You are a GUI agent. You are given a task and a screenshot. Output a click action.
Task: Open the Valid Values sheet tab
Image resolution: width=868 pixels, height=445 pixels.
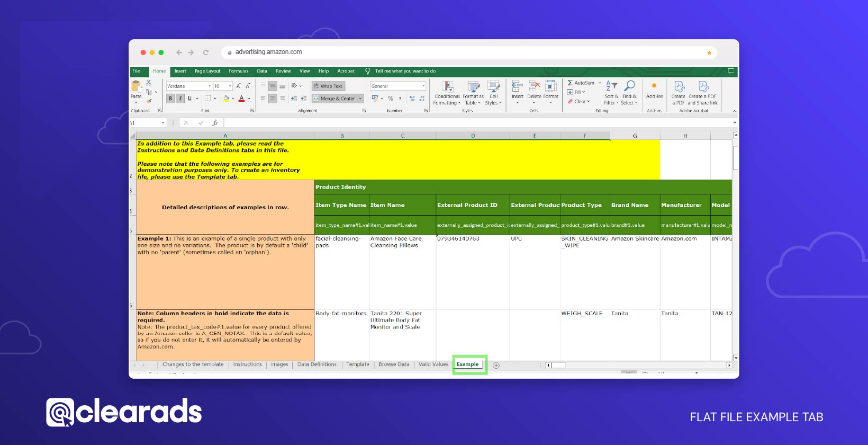click(433, 364)
